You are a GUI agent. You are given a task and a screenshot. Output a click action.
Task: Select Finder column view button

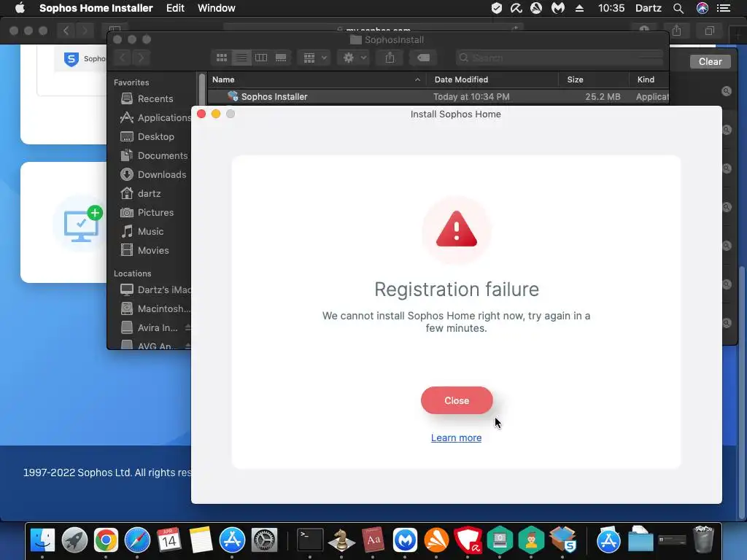pyautogui.click(x=261, y=58)
